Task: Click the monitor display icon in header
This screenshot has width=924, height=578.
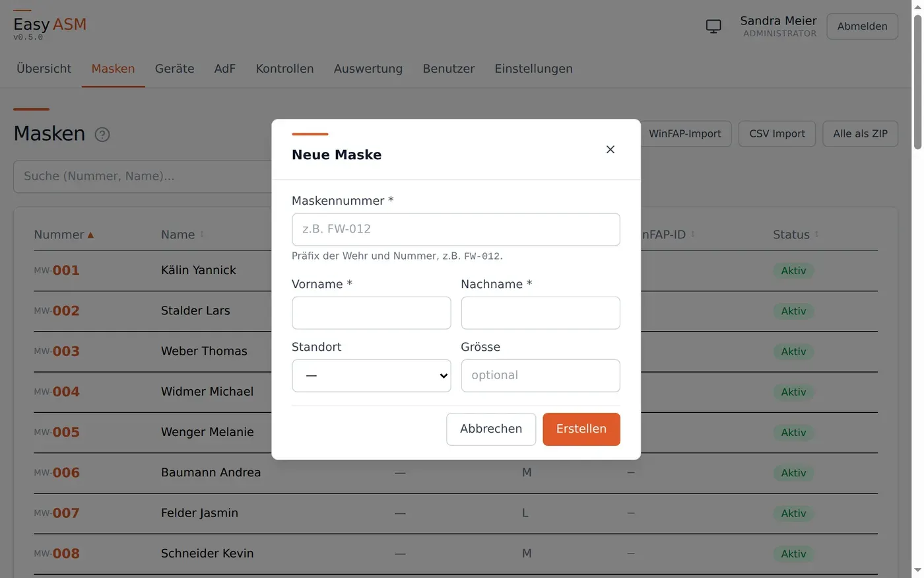Action: pyautogui.click(x=713, y=26)
